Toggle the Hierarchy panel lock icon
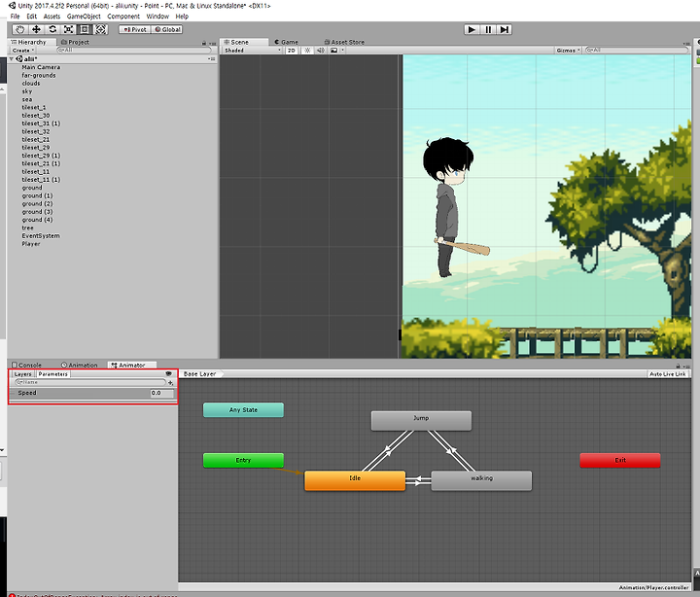700x597 pixels. tap(204, 43)
